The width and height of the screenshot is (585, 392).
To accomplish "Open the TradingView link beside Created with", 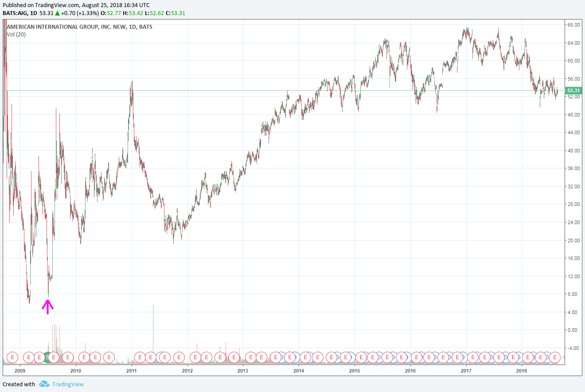I will click(x=68, y=384).
